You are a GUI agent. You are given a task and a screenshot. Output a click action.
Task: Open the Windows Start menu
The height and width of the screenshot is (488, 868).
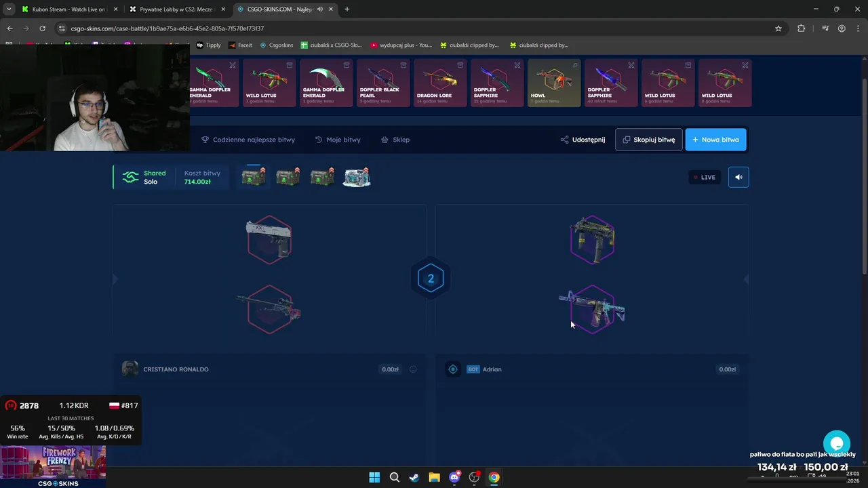[x=374, y=477]
